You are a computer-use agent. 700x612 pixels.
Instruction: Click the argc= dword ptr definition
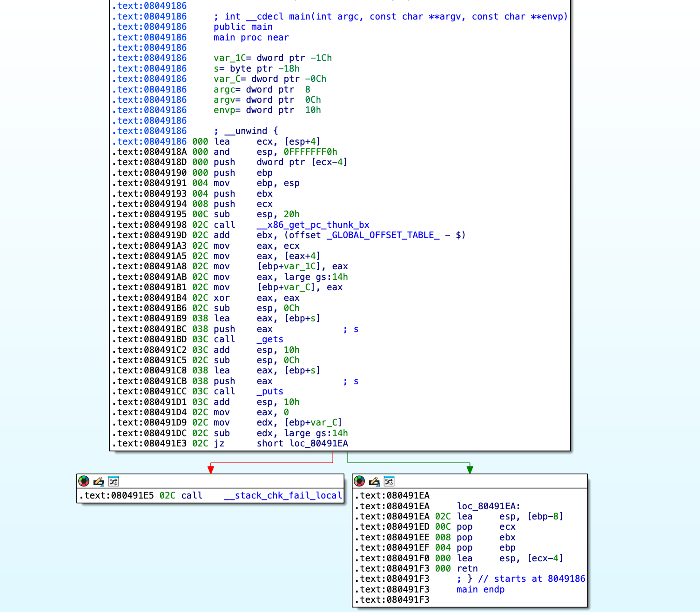[262, 90]
